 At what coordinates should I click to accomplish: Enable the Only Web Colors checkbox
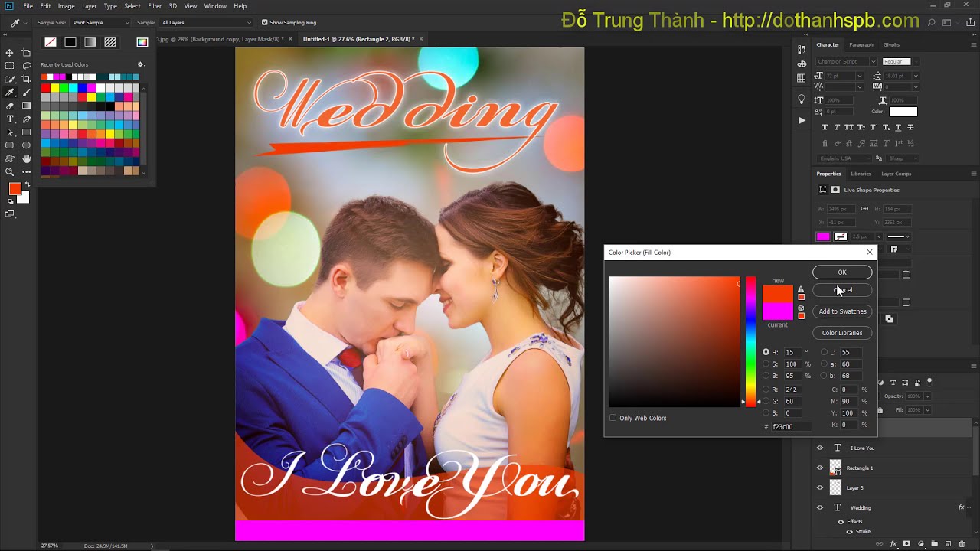(613, 418)
